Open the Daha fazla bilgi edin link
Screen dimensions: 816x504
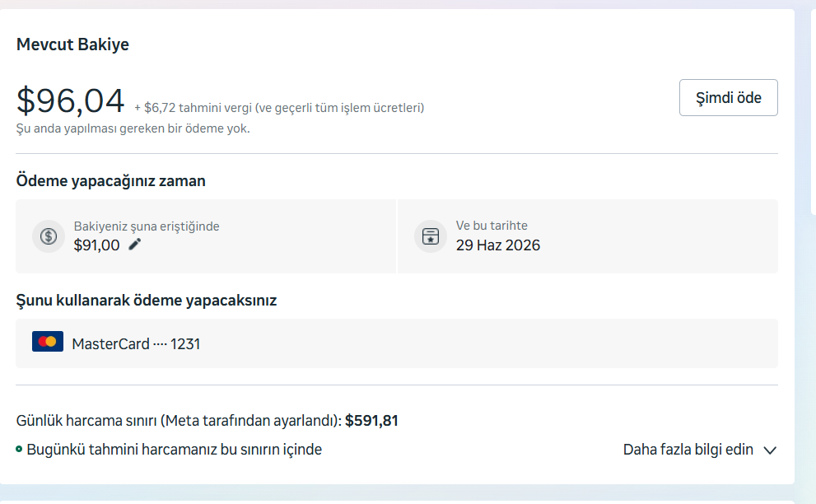688,450
